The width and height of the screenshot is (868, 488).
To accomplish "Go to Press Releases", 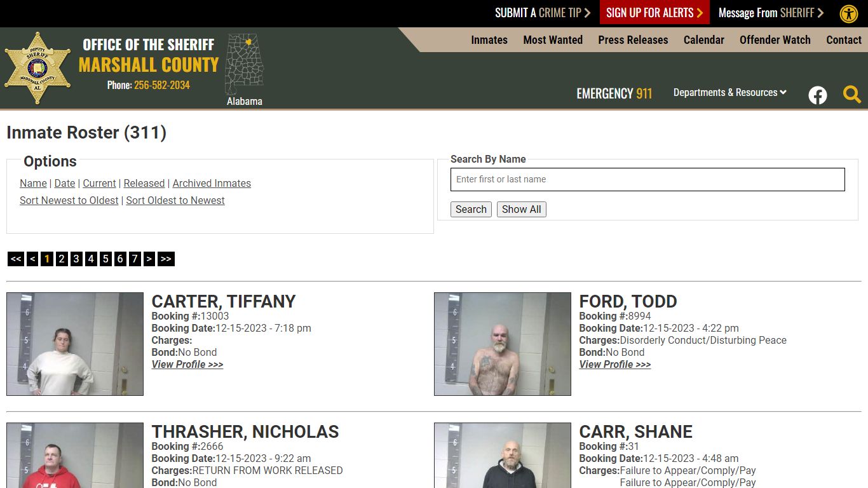I will (633, 39).
